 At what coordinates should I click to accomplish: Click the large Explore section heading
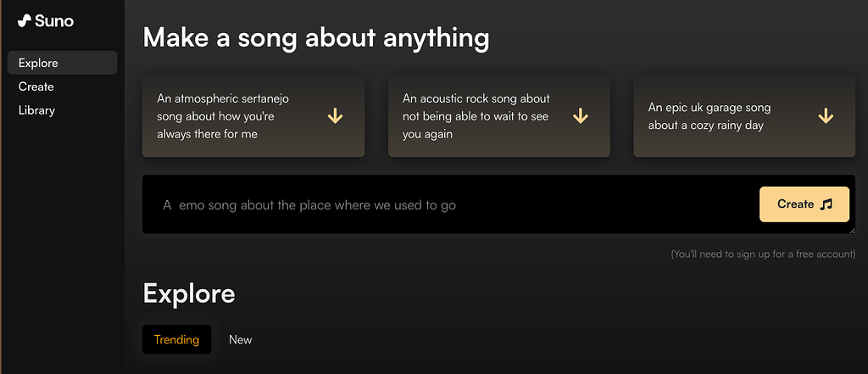189,293
